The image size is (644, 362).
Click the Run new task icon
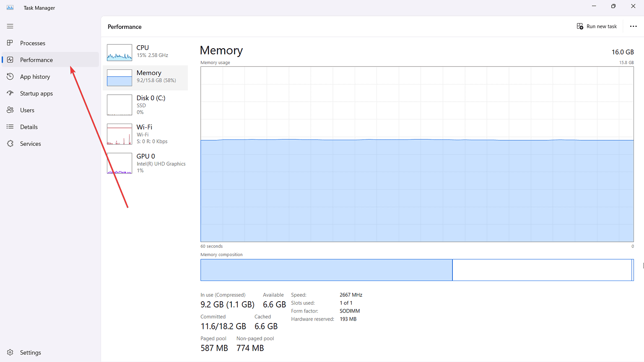point(580,26)
